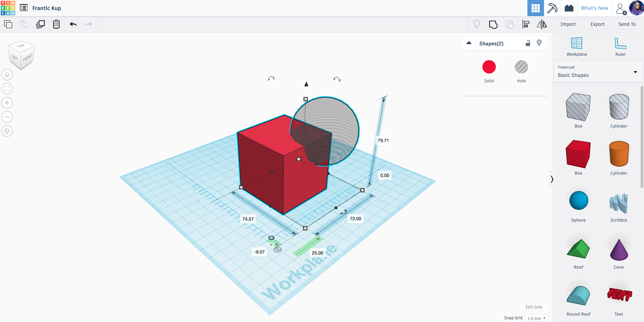Choose the red Solid color swatch

pyautogui.click(x=489, y=67)
